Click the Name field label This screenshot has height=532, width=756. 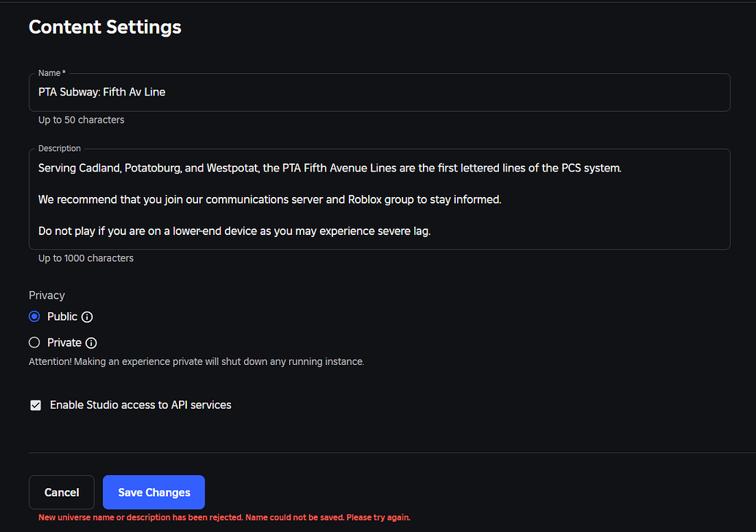point(50,73)
